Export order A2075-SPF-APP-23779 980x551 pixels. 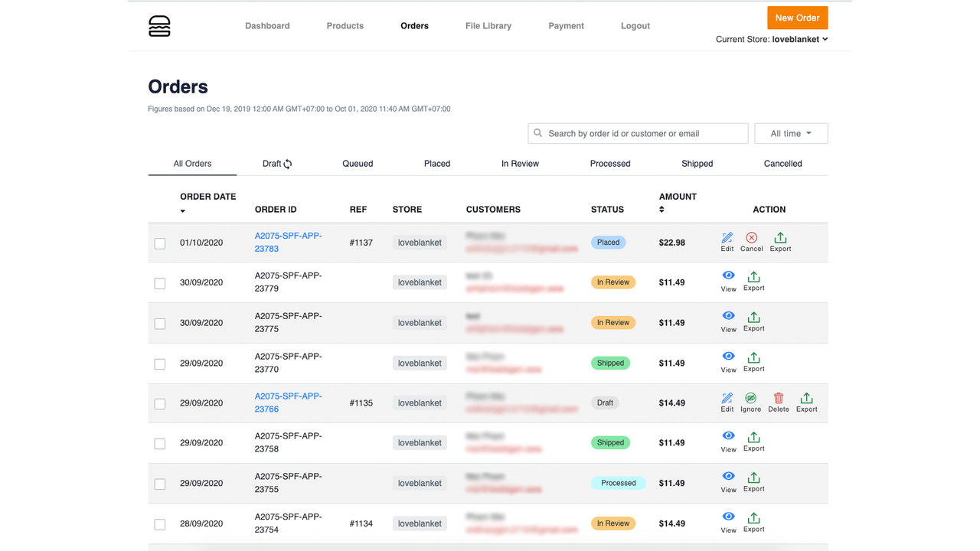pyautogui.click(x=753, y=280)
